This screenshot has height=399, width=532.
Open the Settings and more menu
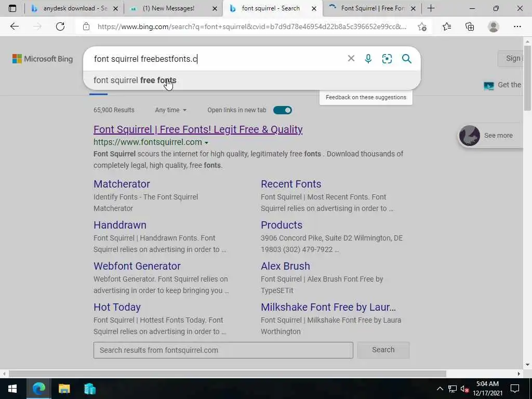[x=517, y=26]
